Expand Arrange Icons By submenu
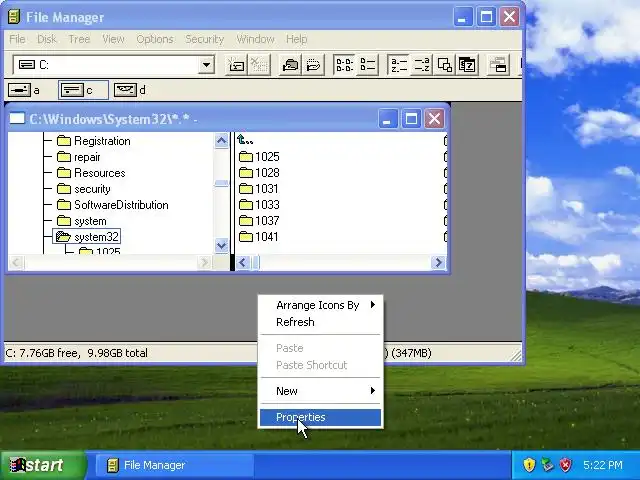 (320, 305)
